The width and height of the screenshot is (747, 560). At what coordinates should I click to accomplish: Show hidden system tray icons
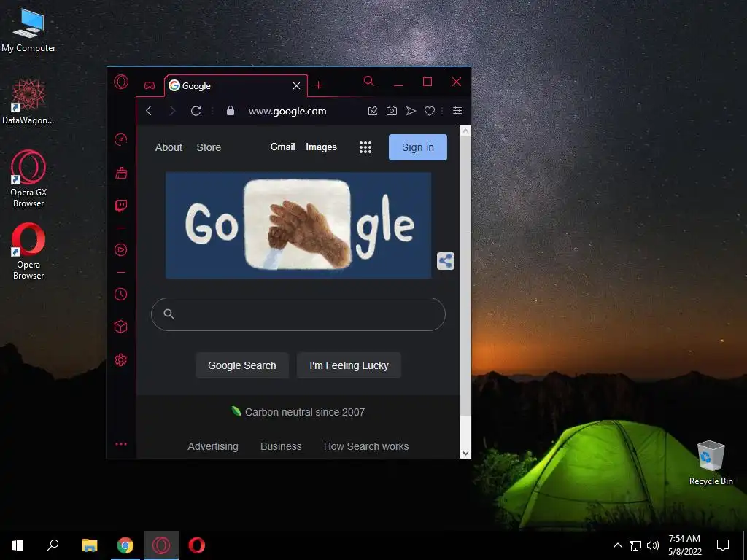pyautogui.click(x=617, y=545)
